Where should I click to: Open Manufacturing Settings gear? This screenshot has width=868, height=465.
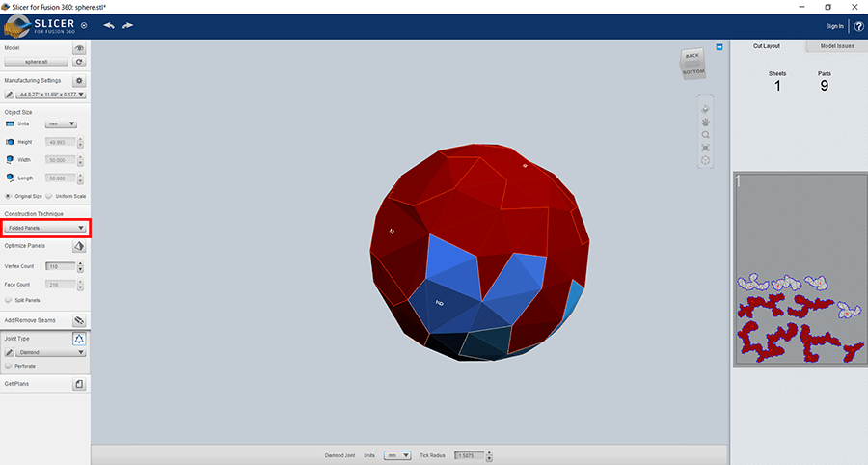(79, 81)
